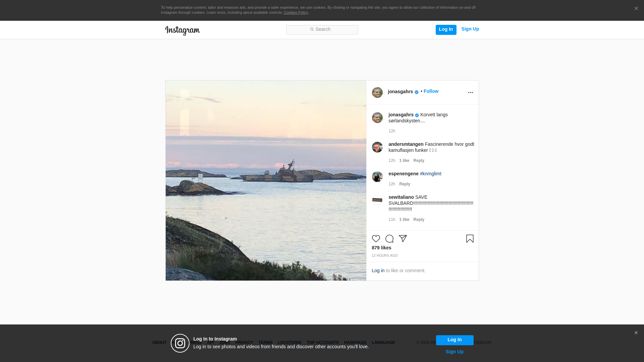Open the Privacy footer link
The width and height of the screenshot is (644, 362).
[244, 343]
